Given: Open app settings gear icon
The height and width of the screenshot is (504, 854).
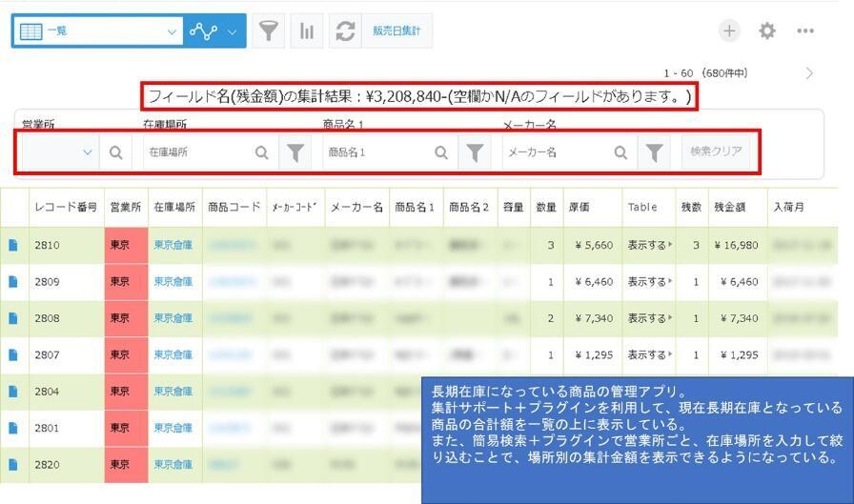Looking at the screenshot, I should [x=767, y=30].
